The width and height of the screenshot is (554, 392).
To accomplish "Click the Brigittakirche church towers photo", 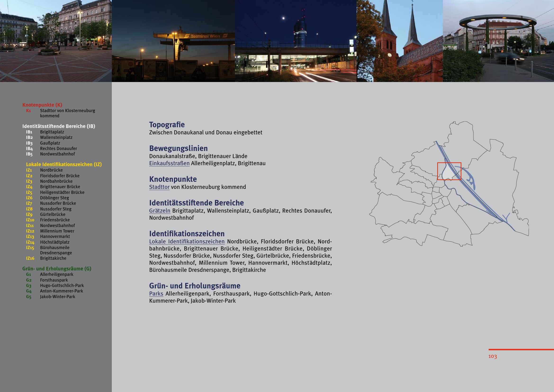I will click(x=400, y=41).
